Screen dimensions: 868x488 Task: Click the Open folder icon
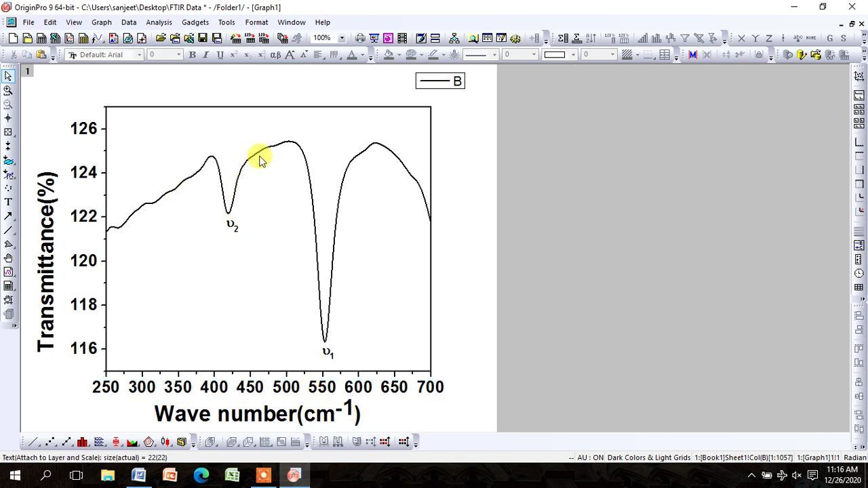tap(161, 39)
